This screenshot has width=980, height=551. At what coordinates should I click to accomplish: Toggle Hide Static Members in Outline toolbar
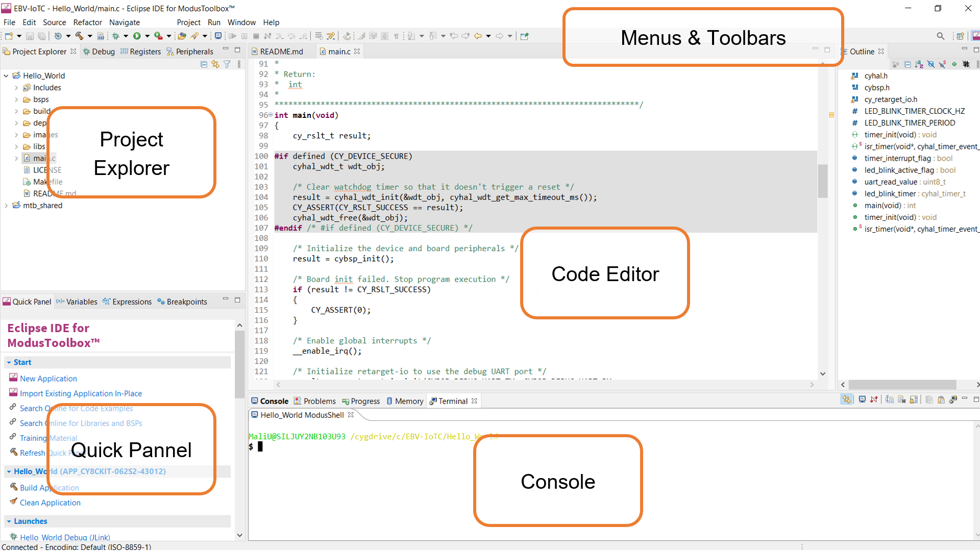coord(942,64)
